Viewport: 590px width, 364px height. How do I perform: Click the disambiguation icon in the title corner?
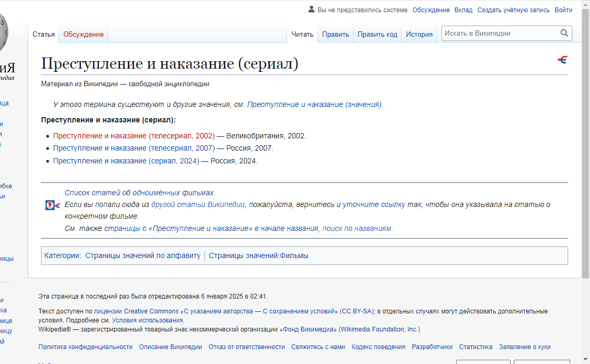click(562, 60)
